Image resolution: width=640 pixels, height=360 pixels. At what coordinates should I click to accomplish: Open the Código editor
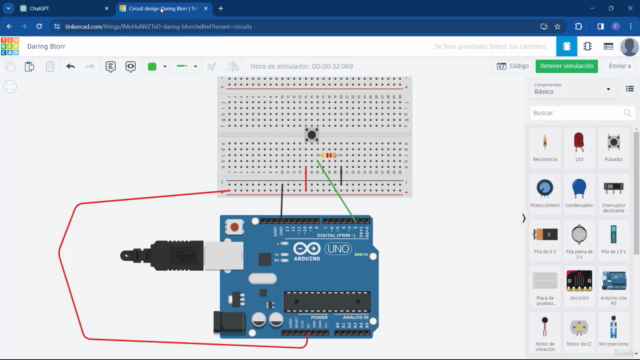click(x=513, y=66)
